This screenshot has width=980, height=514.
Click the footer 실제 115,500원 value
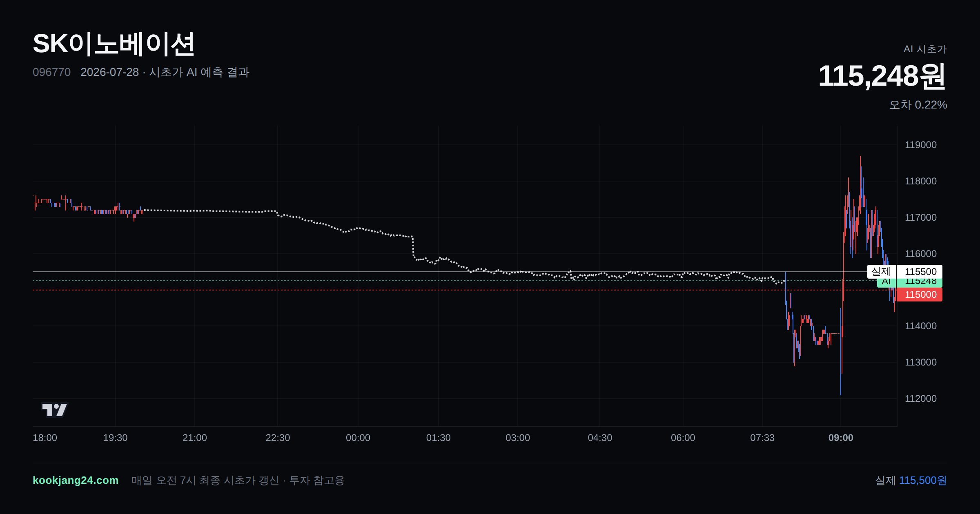[911, 480]
